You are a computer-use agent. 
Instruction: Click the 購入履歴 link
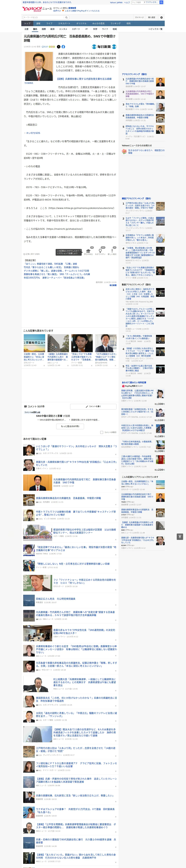click(x=152, y=18)
